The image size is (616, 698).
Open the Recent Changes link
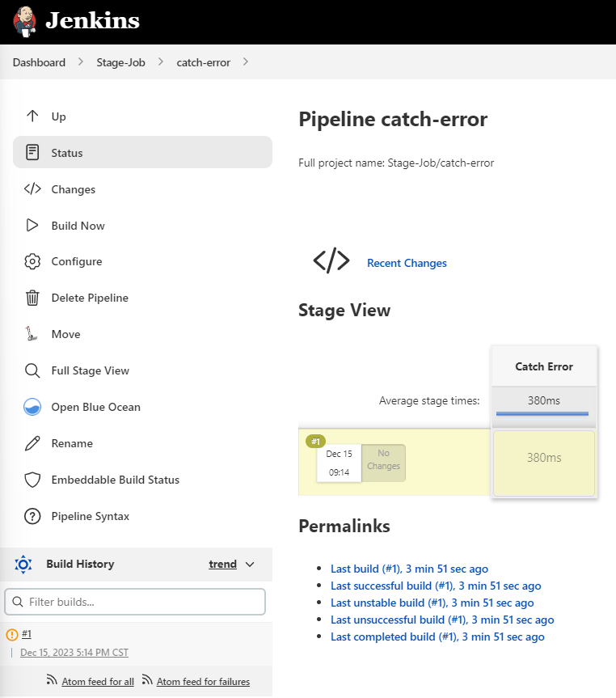pos(407,263)
